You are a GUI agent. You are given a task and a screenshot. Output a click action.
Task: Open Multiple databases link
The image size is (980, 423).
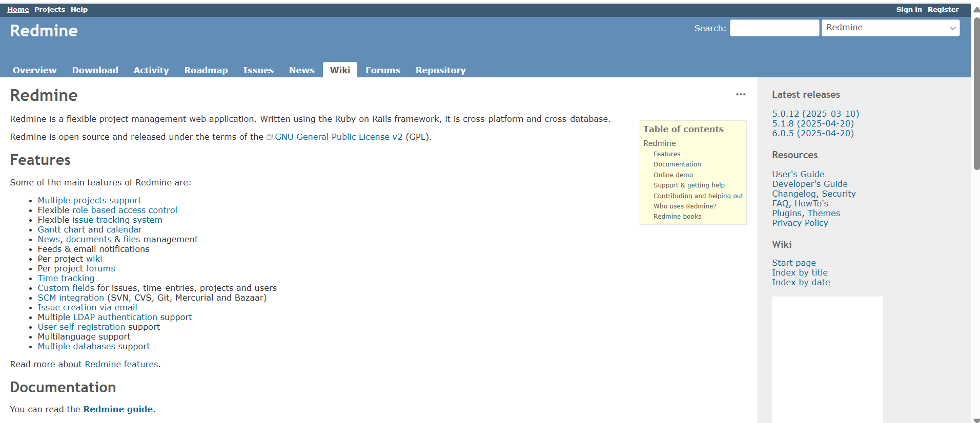pyautogui.click(x=76, y=346)
